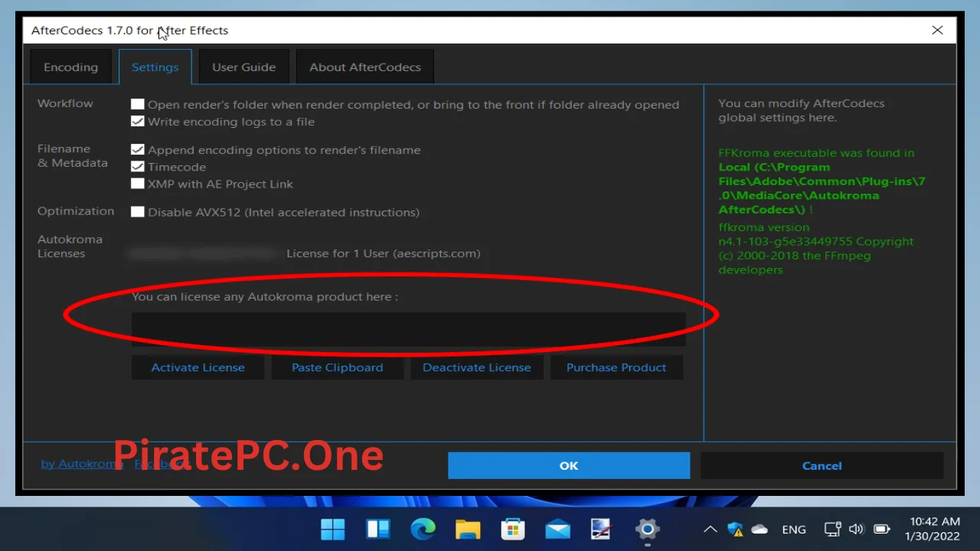Uncheck Write encoding logs to a file
The height and width of the screenshot is (551, 980).
click(x=138, y=121)
